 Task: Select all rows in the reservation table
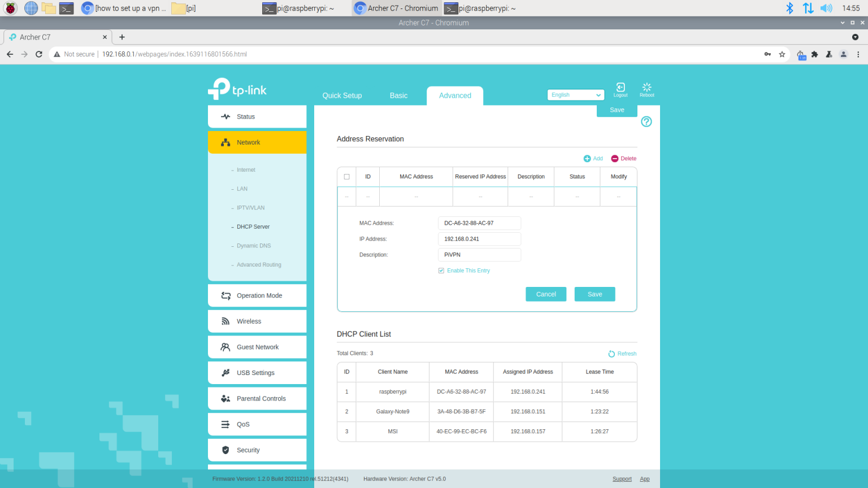[346, 176]
